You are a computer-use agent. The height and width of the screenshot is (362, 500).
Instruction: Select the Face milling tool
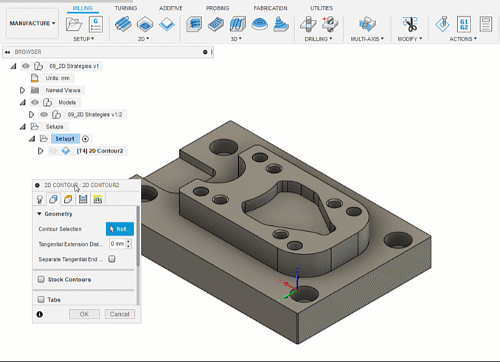pyautogui.click(x=167, y=25)
